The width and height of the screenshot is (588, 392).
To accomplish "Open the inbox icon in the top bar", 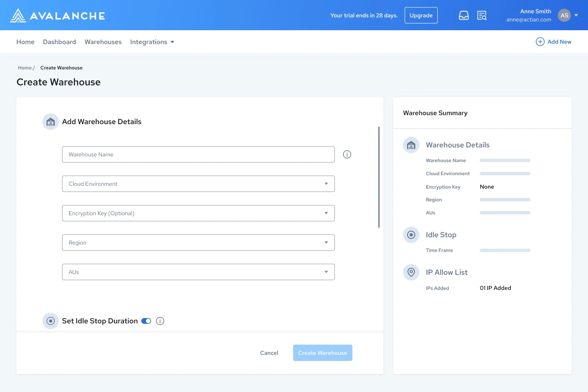I will point(464,15).
